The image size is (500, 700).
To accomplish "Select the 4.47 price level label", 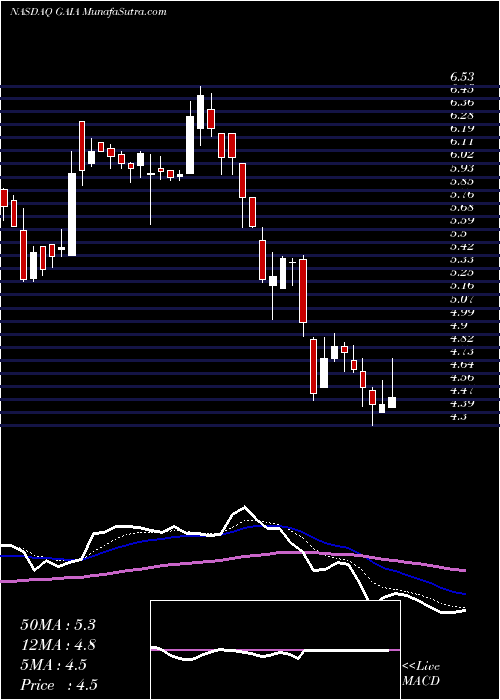I will tap(462, 391).
